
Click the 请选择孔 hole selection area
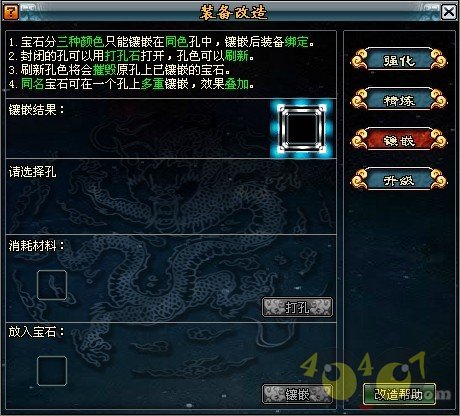tap(171, 197)
